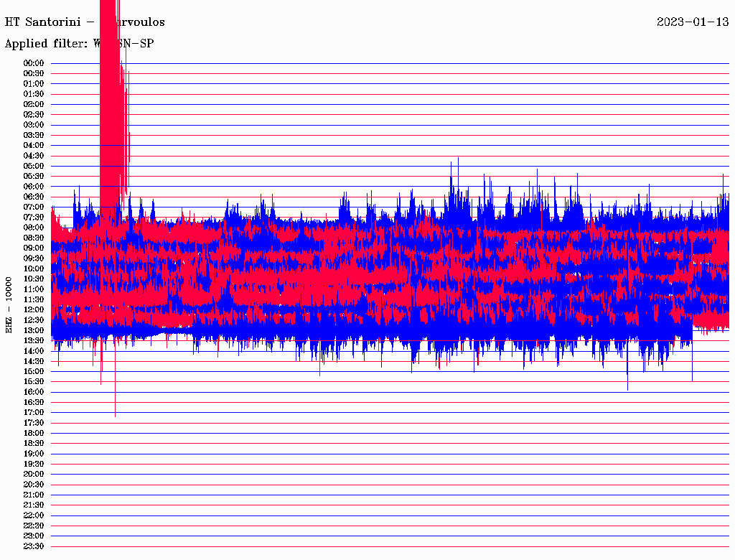Select the 21:30 time row label
The width and height of the screenshot is (735, 560).
click(x=34, y=505)
